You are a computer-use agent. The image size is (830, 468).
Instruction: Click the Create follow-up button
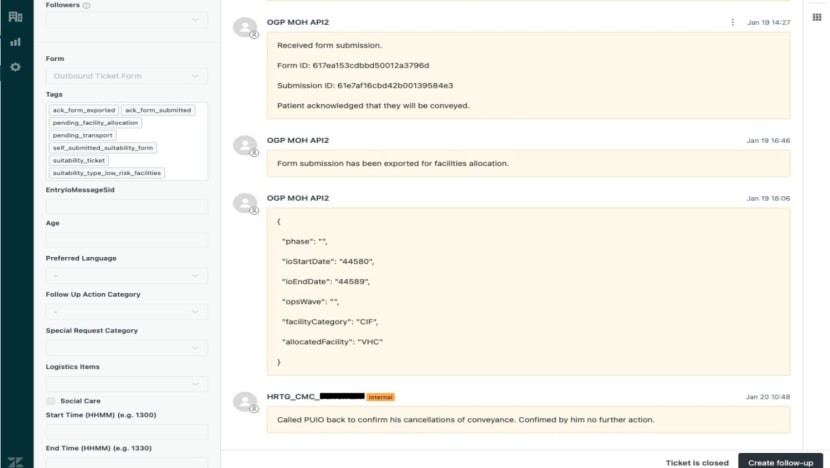(780, 462)
